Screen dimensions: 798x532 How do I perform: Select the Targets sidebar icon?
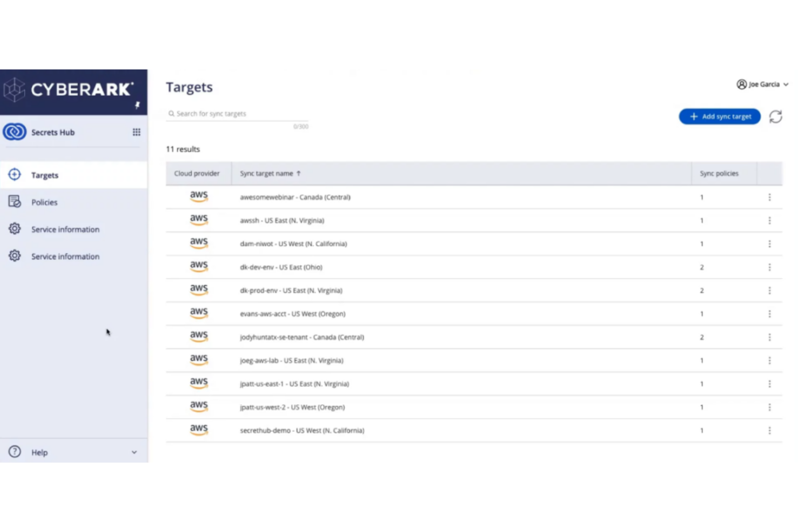14,175
